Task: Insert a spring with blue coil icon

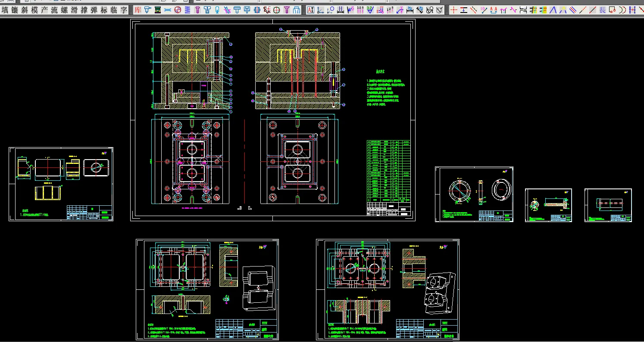Action: point(188,10)
